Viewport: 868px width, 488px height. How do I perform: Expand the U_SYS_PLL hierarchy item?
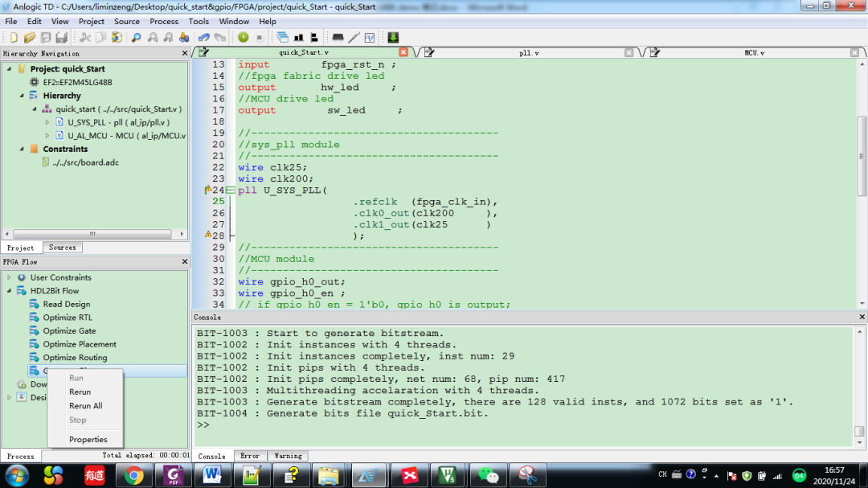pyautogui.click(x=47, y=122)
